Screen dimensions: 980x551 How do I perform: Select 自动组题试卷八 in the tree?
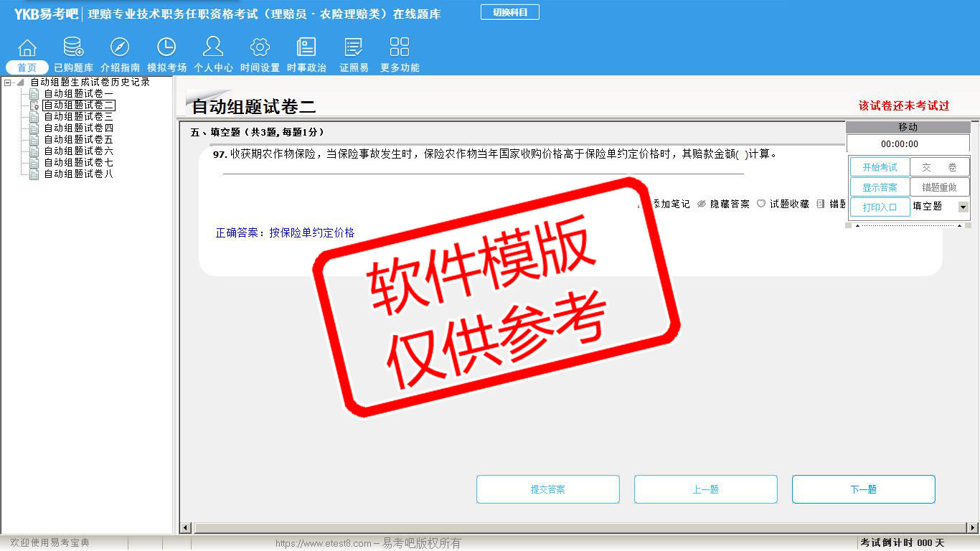coord(78,174)
